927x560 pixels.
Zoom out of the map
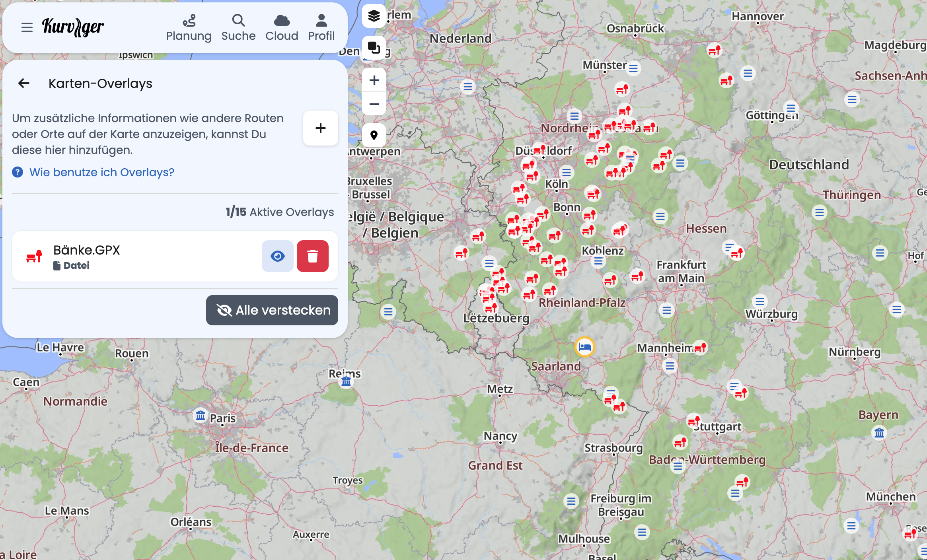pos(374,104)
